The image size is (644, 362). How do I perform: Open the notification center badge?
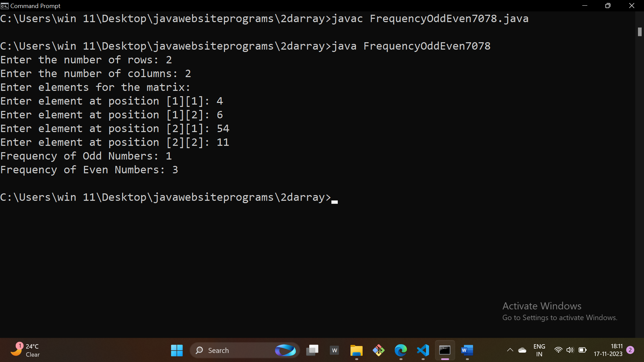(x=630, y=350)
